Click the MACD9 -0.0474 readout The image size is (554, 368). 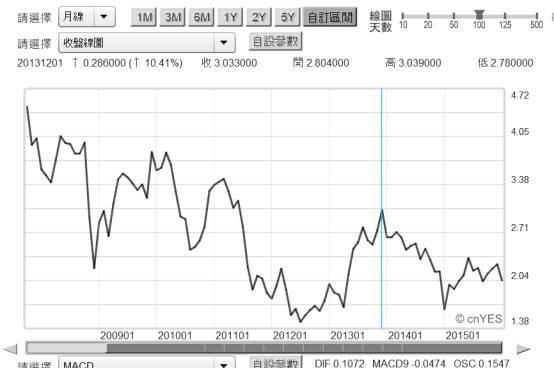[409, 364]
